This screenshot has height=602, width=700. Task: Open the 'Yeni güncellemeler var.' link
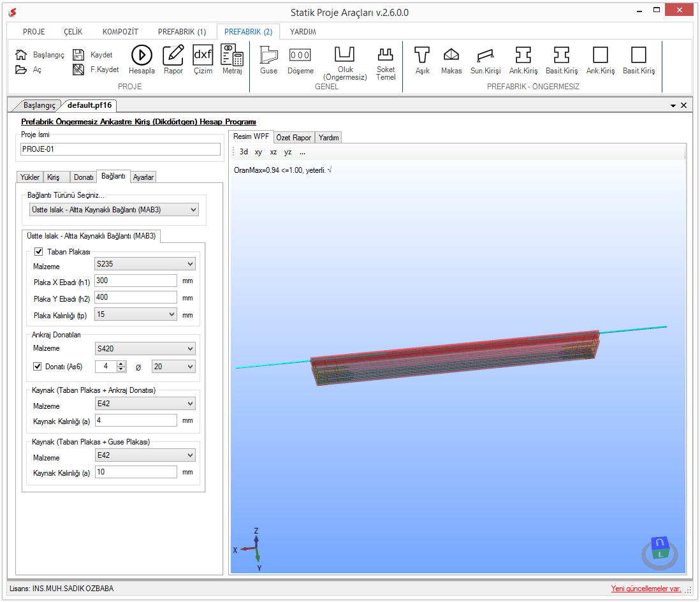coord(646,589)
